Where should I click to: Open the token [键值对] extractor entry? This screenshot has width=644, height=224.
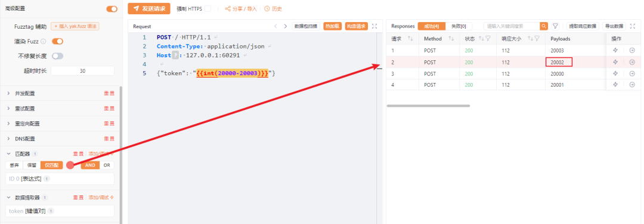coord(60,211)
